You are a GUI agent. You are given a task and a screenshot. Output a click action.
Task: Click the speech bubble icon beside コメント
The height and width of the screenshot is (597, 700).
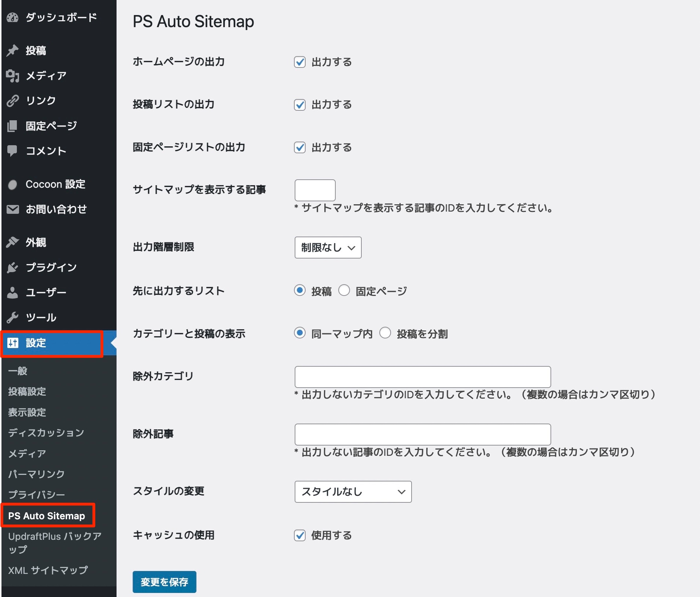click(12, 151)
